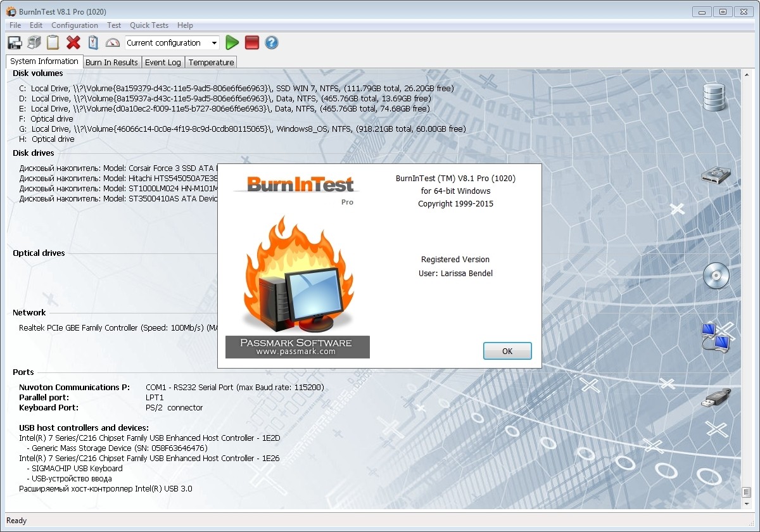Click the H: Optical drive row
The image size is (760, 532).
[x=47, y=139]
